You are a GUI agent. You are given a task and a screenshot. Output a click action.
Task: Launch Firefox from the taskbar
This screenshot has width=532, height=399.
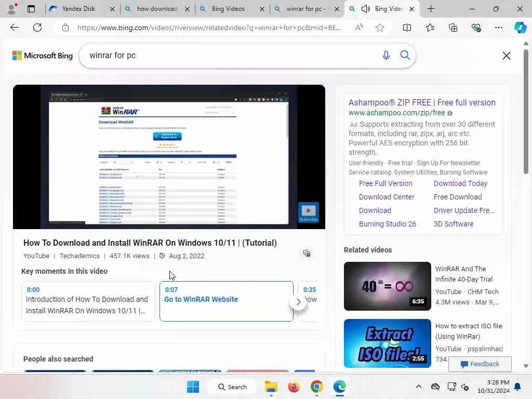pyautogui.click(x=294, y=387)
